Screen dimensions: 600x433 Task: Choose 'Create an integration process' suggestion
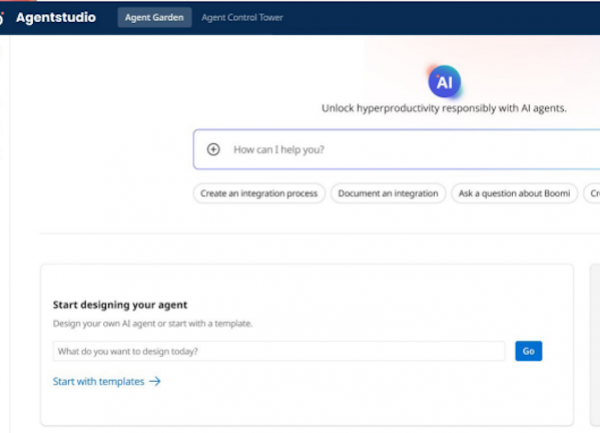259,194
